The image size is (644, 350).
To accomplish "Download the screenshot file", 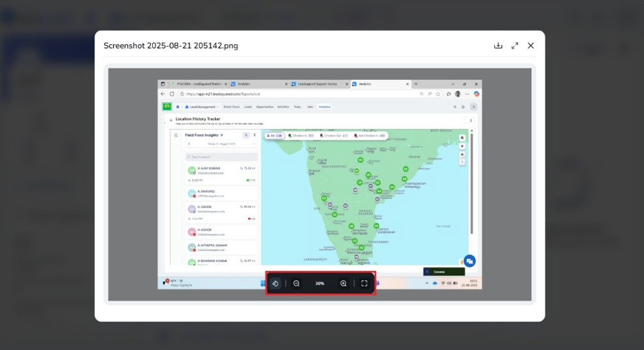I will click(x=498, y=45).
